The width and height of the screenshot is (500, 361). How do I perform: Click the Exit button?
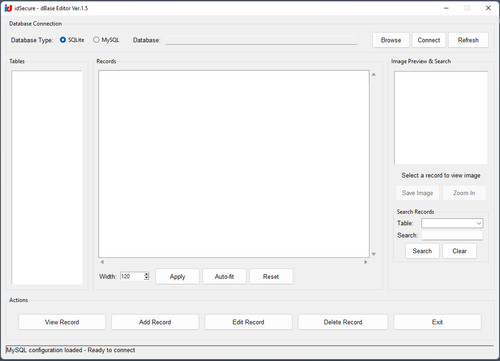point(437,322)
